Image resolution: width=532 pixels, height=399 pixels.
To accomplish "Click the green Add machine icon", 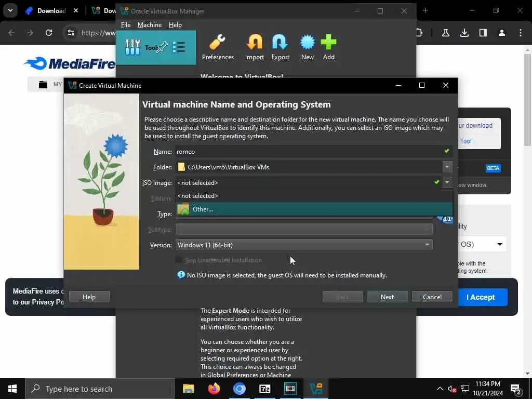I will click(x=328, y=43).
